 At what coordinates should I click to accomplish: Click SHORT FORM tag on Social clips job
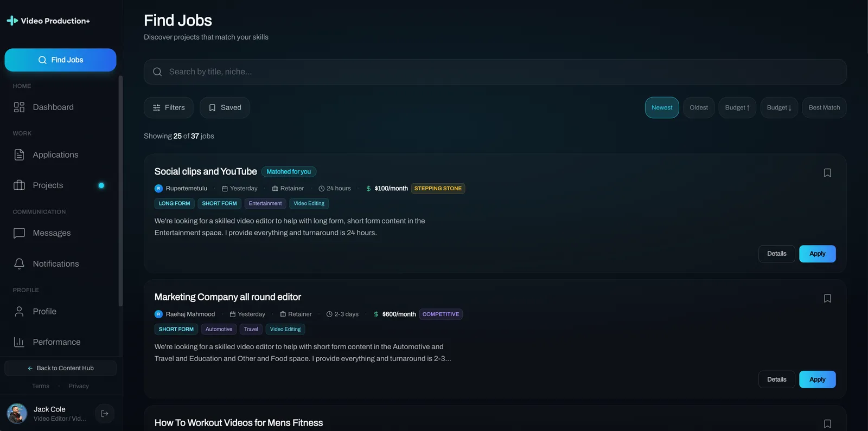point(219,204)
